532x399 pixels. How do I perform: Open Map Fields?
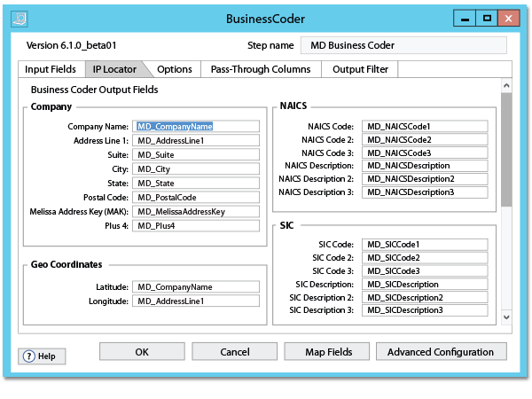click(326, 351)
